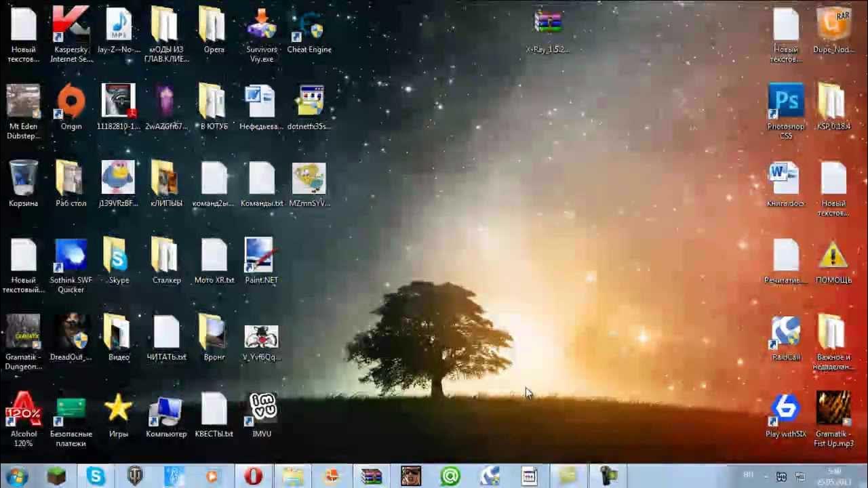Open the Mt Eden Dubstep file

point(23,101)
